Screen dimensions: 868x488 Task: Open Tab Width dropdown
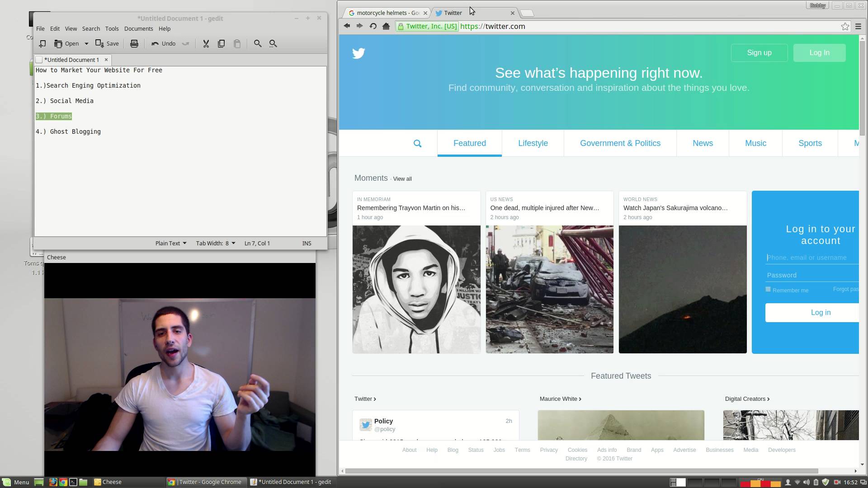pos(215,243)
